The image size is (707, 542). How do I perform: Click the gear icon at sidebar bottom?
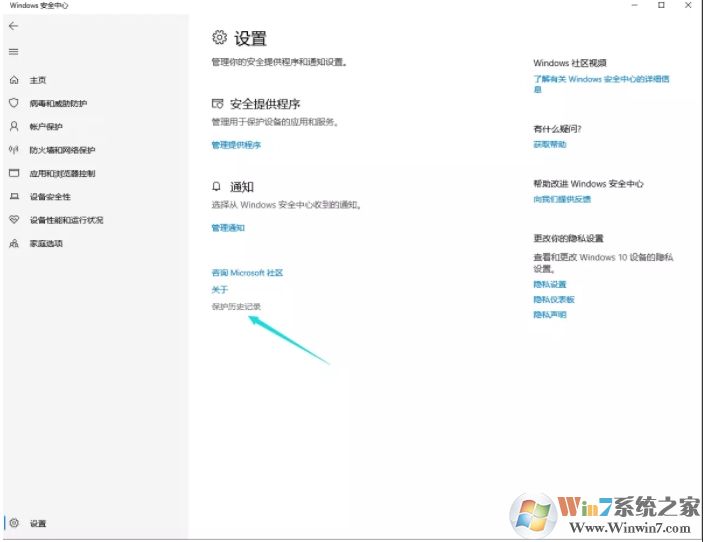(14, 523)
